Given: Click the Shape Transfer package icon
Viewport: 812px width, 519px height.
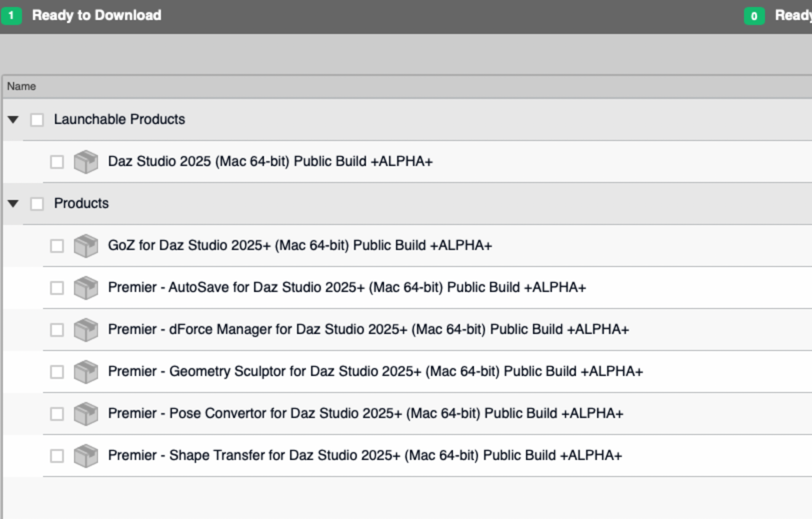Looking at the screenshot, I should [85, 456].
